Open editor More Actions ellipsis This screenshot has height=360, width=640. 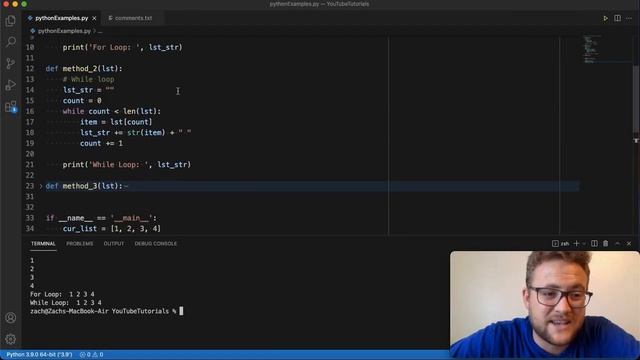[x=629, y=18]
